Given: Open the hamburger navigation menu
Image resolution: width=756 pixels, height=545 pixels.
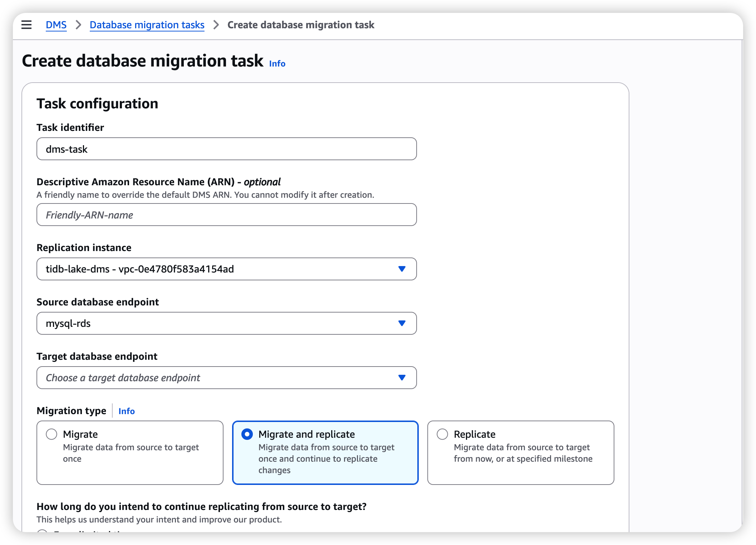Looking at the screenshot, I should 26,25.
